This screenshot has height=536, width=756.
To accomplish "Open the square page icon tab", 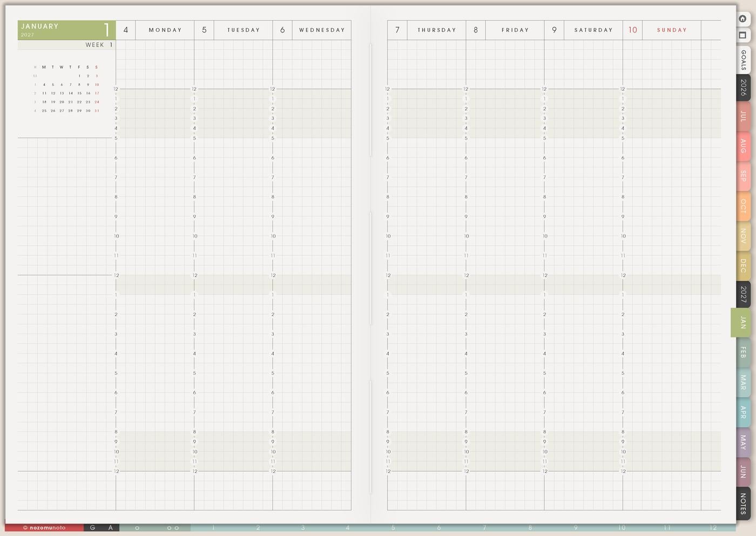I will coord(742,36).
